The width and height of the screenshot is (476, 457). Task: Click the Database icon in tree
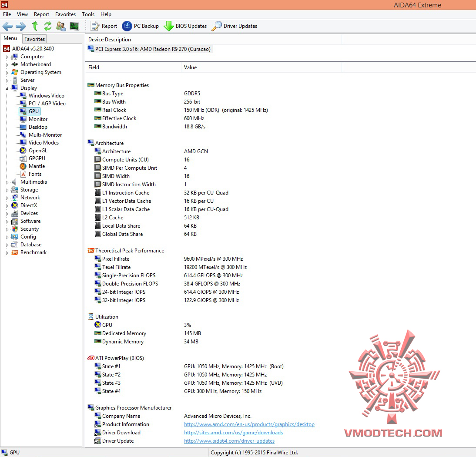tap(14, 245)
